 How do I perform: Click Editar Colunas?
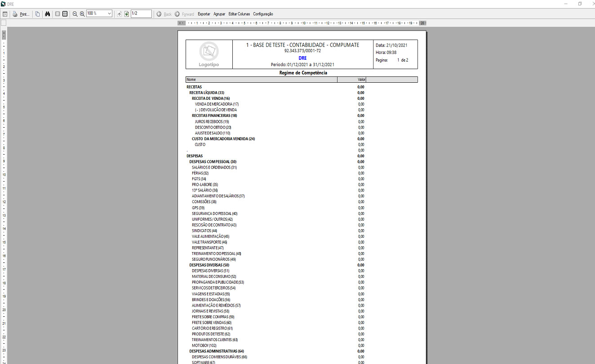click(x=239, y=14)
